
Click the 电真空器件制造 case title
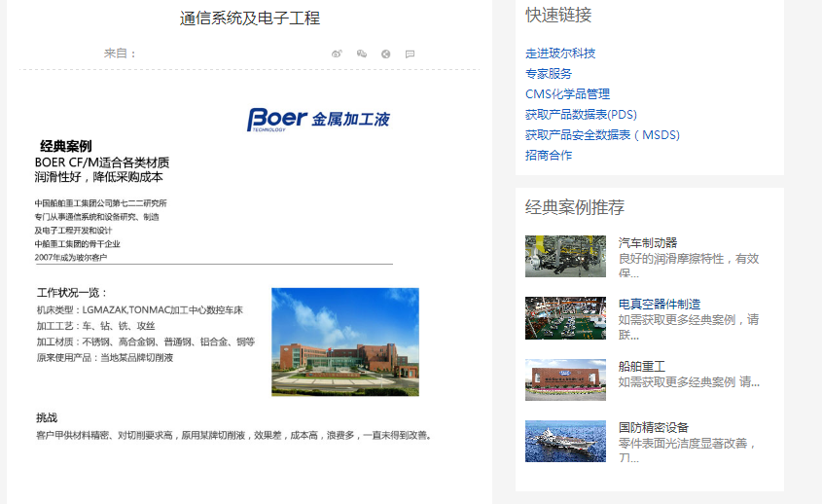[660, 305]
